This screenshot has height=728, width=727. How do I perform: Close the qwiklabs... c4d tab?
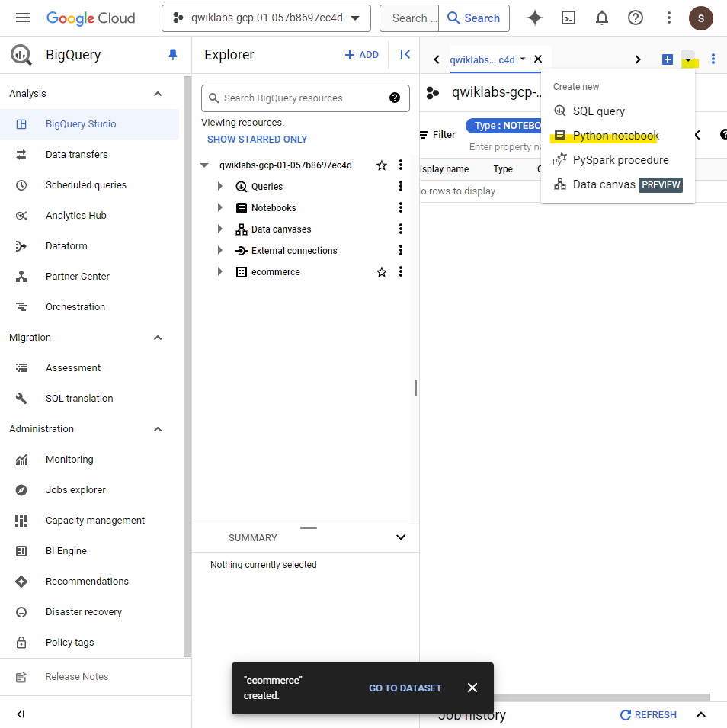click(x=537, y=59)
